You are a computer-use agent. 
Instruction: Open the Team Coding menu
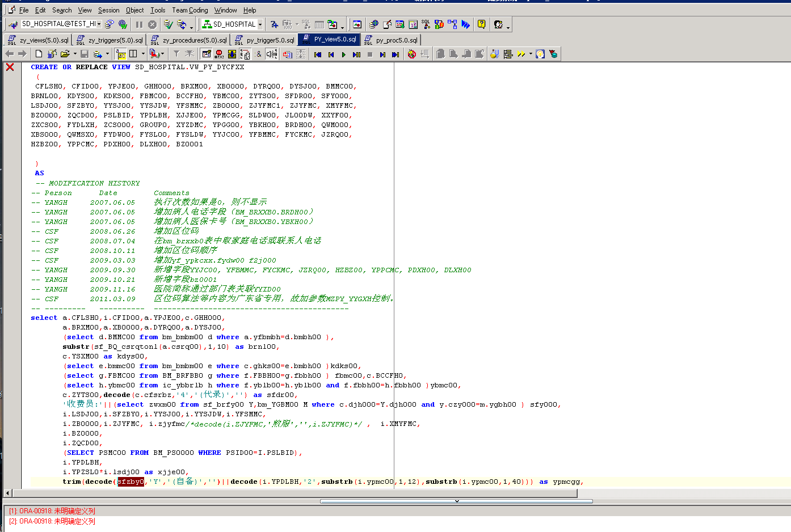[x=190, y=10]
